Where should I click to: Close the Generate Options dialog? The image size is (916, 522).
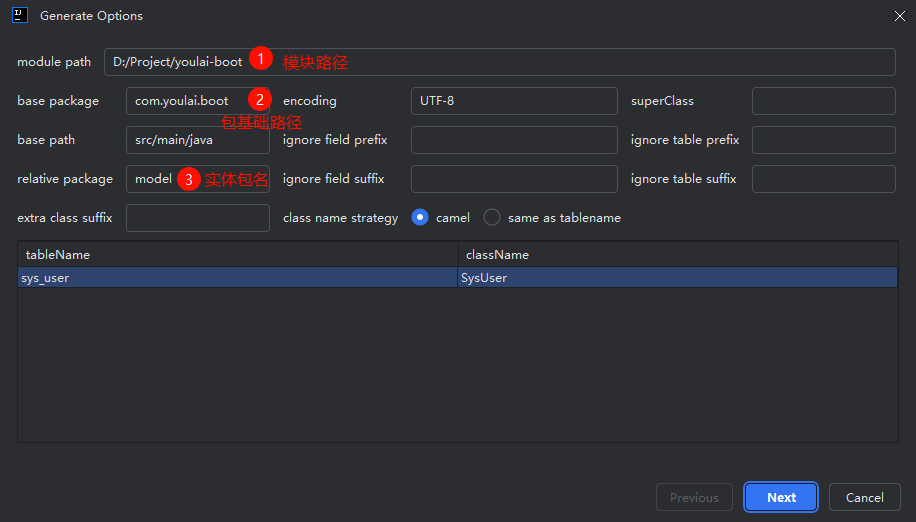click(x=900, y=16)
